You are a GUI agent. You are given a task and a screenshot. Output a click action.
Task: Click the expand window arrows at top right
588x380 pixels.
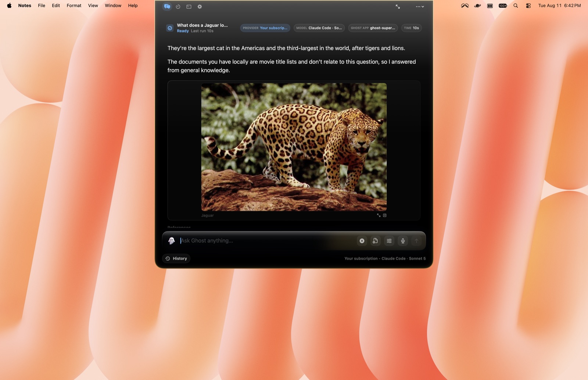coord(398,7)
